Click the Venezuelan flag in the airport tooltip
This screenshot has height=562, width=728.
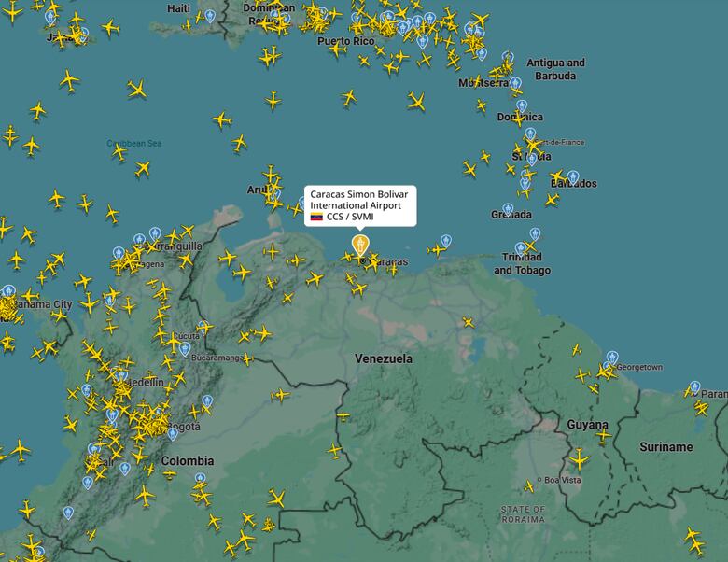point(316,217)
